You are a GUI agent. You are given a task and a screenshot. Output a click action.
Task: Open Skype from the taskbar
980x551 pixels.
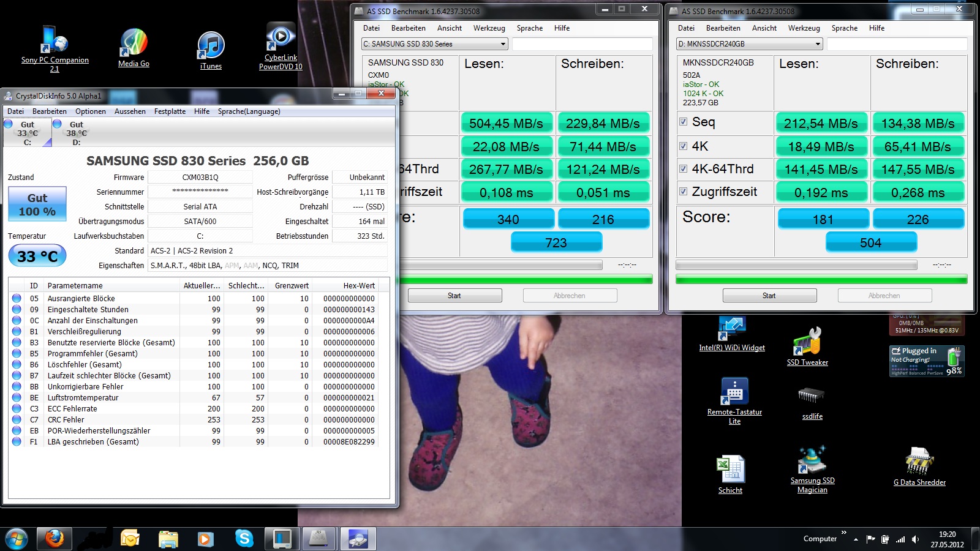(x=244, y=539)
